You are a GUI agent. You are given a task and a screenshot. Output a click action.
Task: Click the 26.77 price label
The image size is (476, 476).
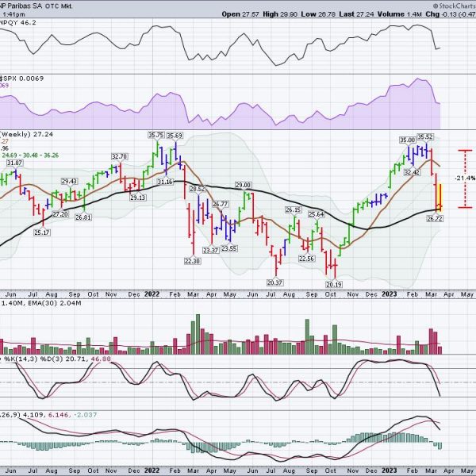(x=221, y=204)
